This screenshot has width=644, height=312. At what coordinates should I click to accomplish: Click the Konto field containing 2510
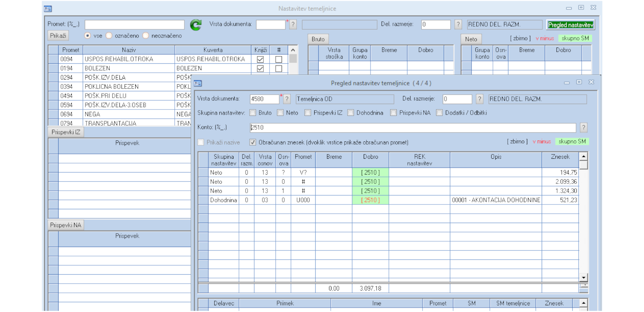[x=413, y=128]
